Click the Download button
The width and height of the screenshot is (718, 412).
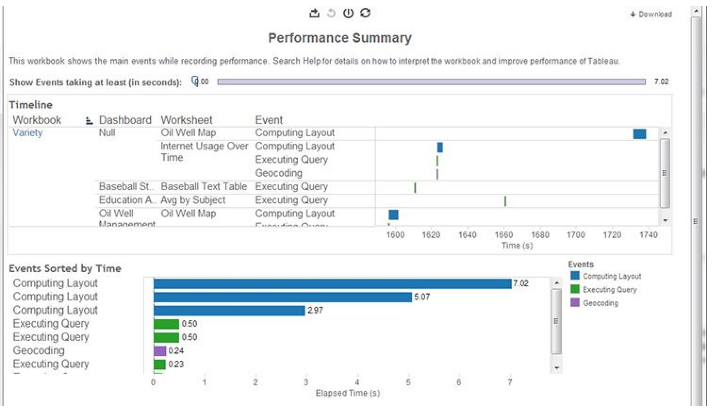[x=651, y=14]
